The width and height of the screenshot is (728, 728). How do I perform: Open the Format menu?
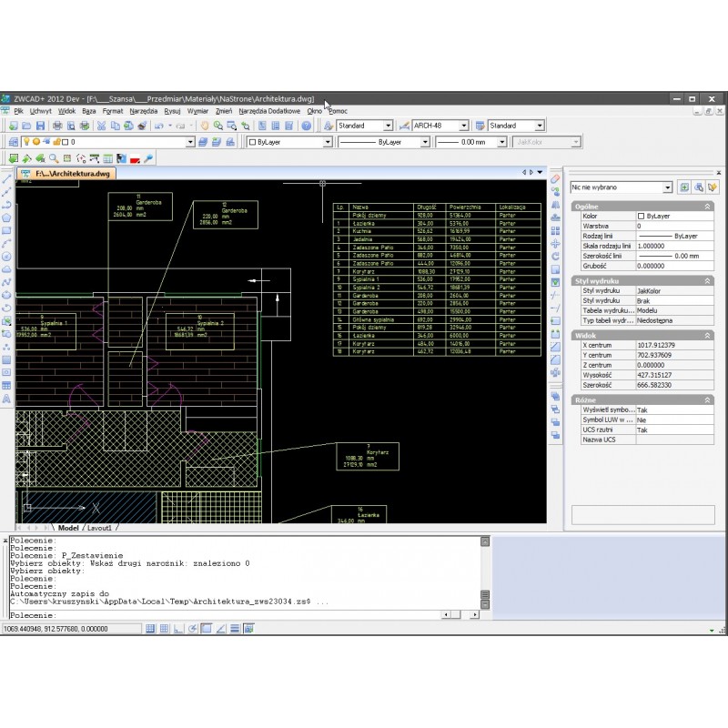point(113,111)
